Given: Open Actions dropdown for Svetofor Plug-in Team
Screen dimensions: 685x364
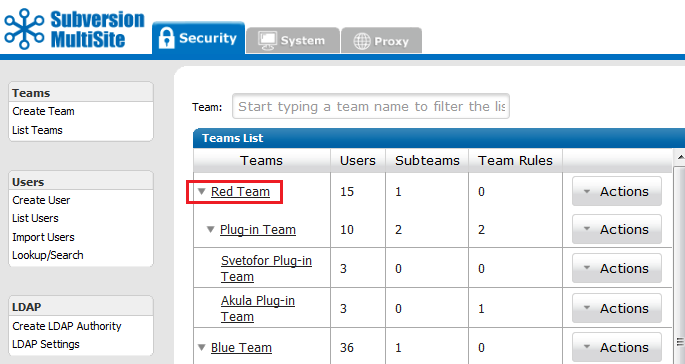Looking at the screenshot, I should tap(617, 268).
